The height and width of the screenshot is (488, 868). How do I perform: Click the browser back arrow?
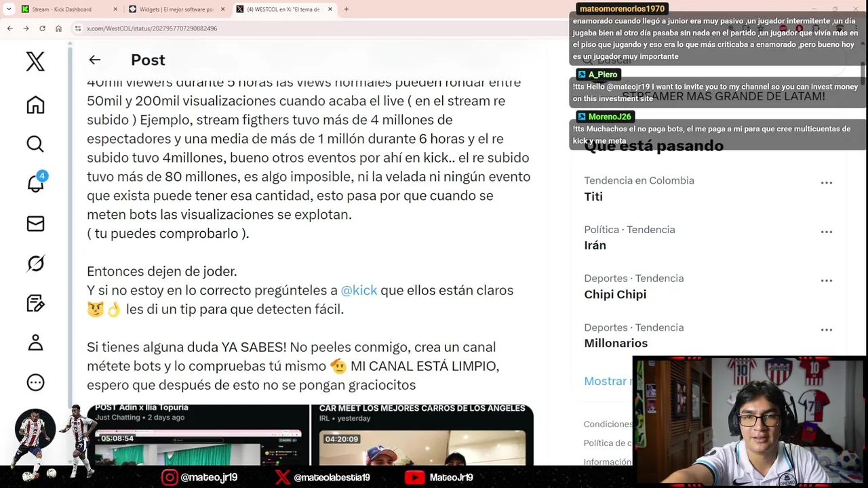(9, 28)
